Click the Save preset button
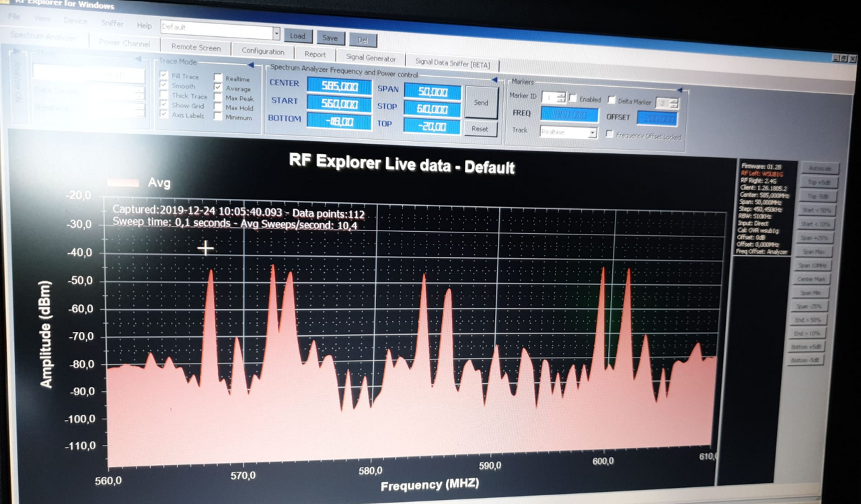The height and width of the screenshot is (504, 861). pos(330,38)
